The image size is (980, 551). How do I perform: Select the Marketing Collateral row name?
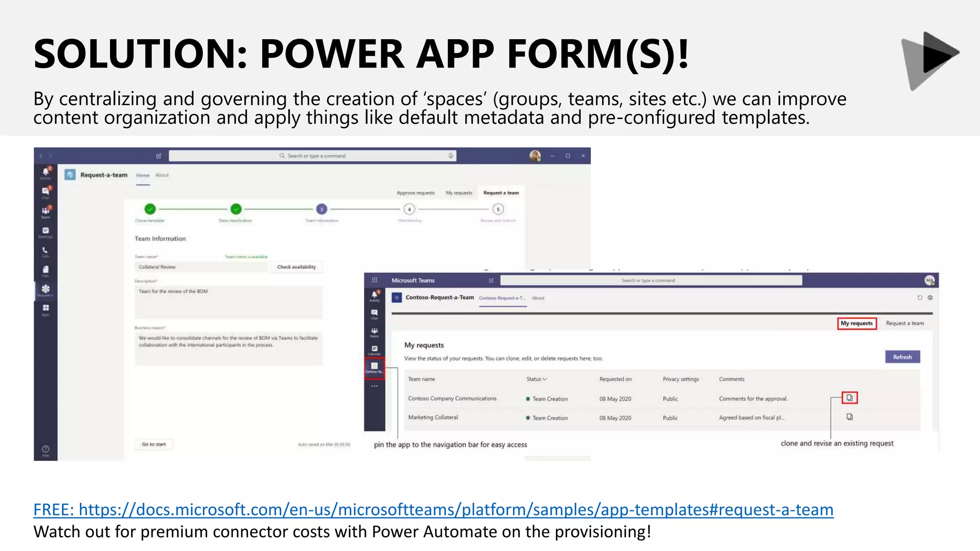point(433,418)
